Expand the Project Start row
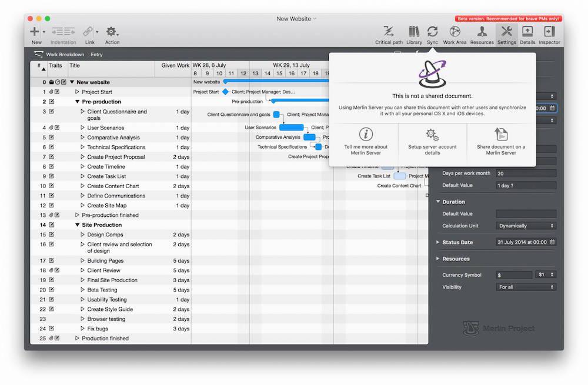The height and width of the screenshot is (385, 588). point(77,92)
